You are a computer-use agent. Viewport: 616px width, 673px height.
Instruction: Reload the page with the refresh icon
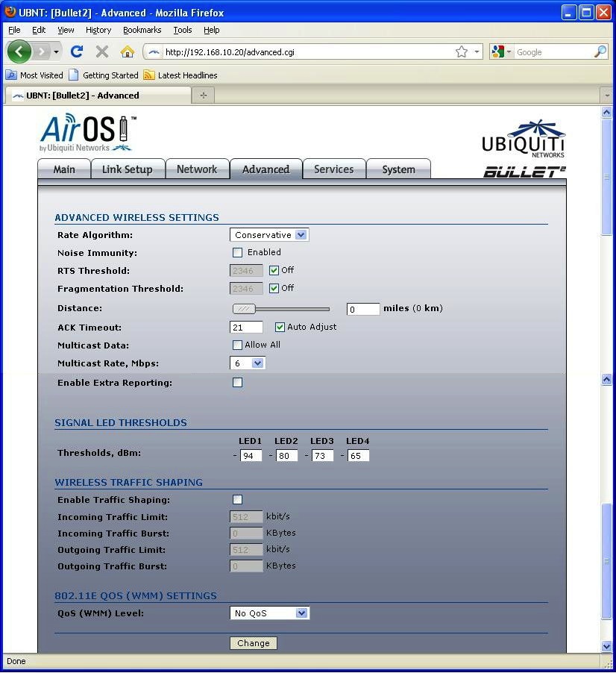coord(76,51)
